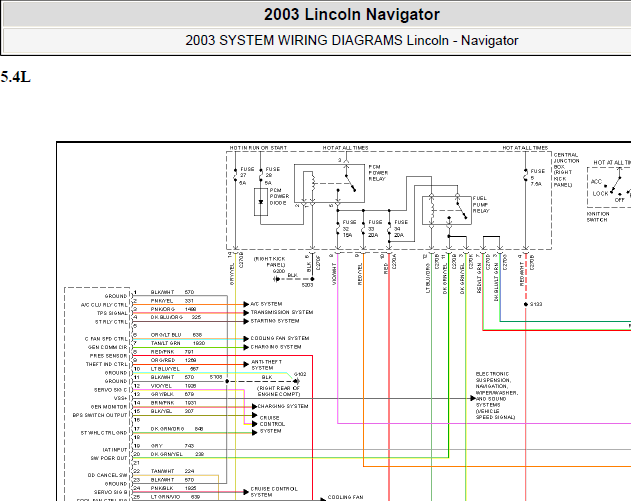631x501 pixels.
Task: Click the "IGNITION SWITCH" label
Action: 598,217
